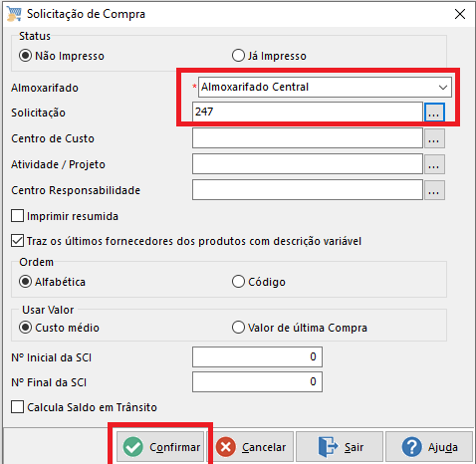This screenshot has height=464, width=476.
Task: Enable Calcula Saldo em Trânsito checkbox
Action: (x=17, y=407)
